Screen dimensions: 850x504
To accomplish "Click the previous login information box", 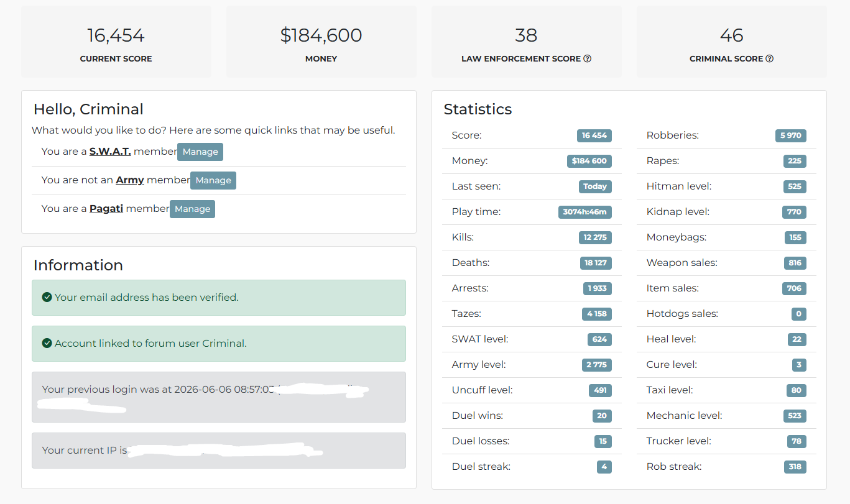I will [219, 397].
